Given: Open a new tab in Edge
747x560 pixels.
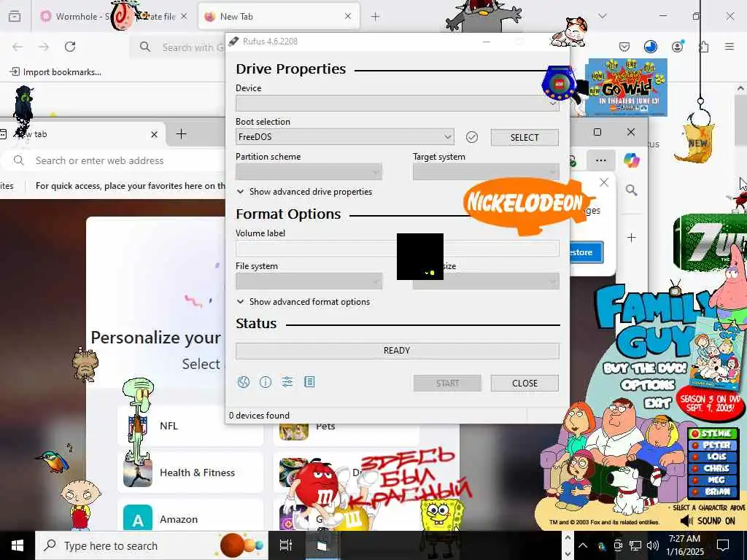Looking at the screenshot, I should [181, 134].
